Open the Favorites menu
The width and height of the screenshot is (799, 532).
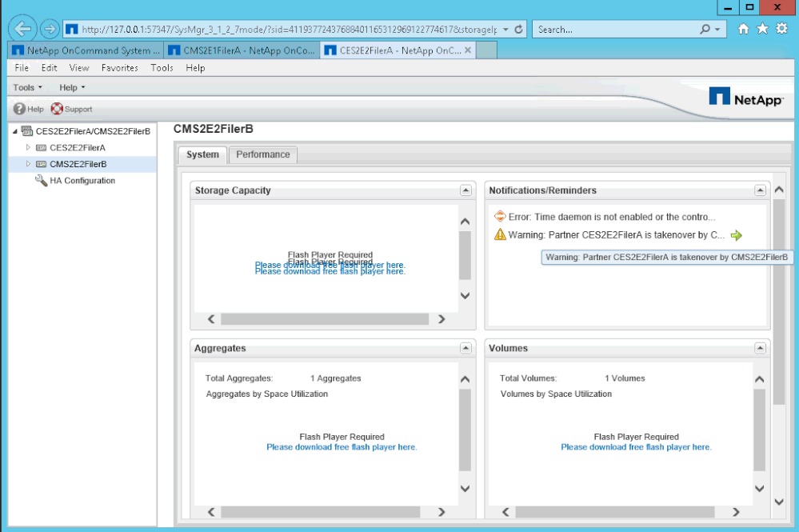pyautogui.click(x=120, y=68)
